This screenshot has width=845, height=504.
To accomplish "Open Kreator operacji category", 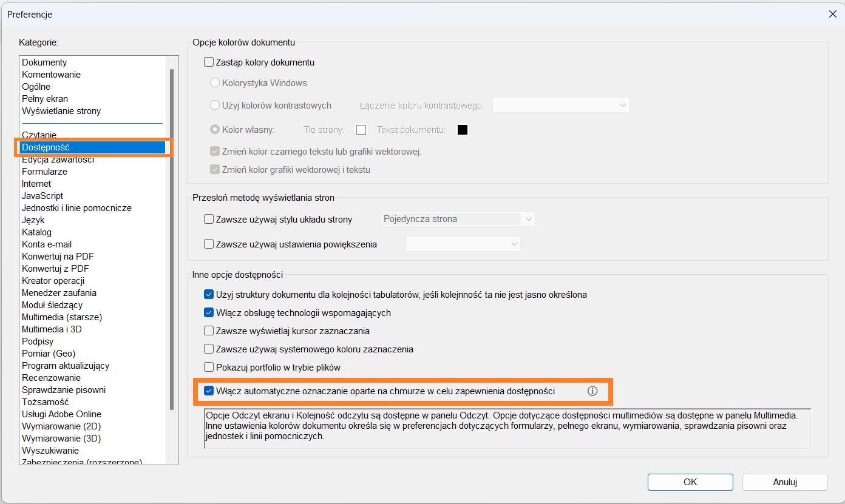I will pyautogui.click(x=53, y=281).
